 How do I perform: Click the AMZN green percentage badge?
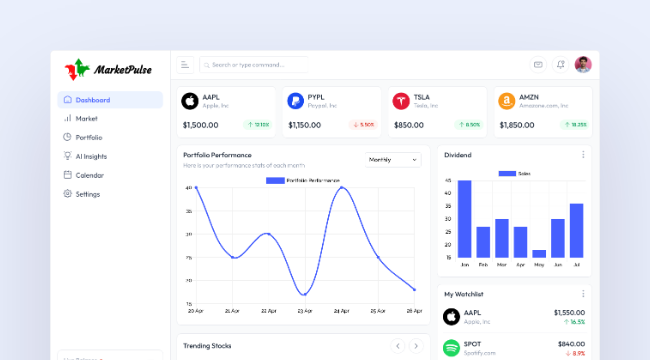(575, 124)
